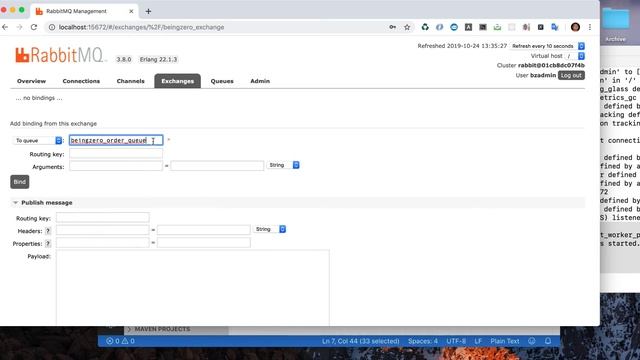The width and height of the screenshot is (640, 360).
Task: Click the smiley feedback icon in status bar
Action: [x=531, y=341]
